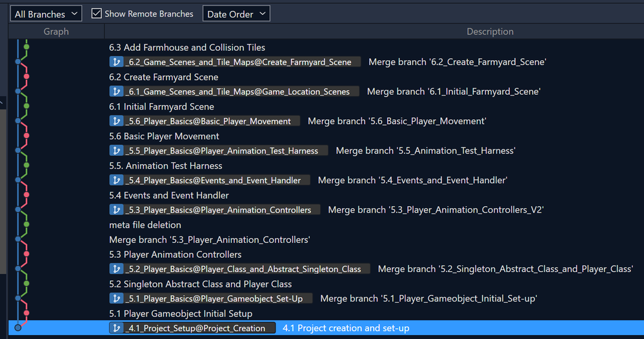Image resolution: width=644 pixels, height=339 pixels.
Task: Open the Date Order dropdown
Action: [x=236, y=14]
